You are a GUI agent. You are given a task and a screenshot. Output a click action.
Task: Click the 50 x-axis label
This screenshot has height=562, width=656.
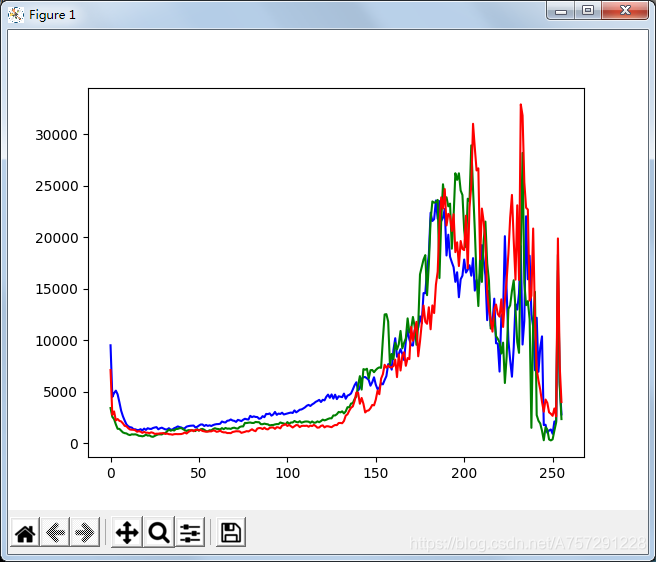point(198,473)
